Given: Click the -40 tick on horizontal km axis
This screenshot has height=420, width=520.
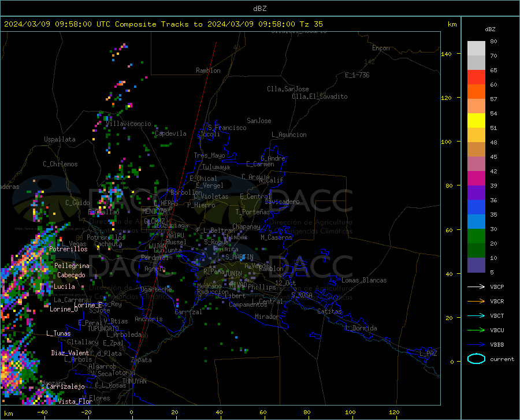Looking at the screenshot, I should [x=42, y=412].
